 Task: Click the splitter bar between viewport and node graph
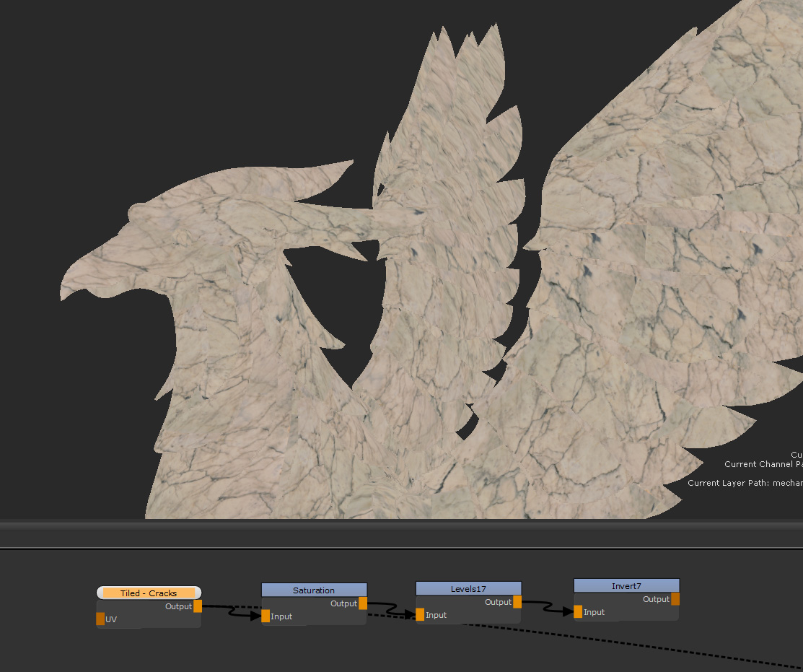401,534
